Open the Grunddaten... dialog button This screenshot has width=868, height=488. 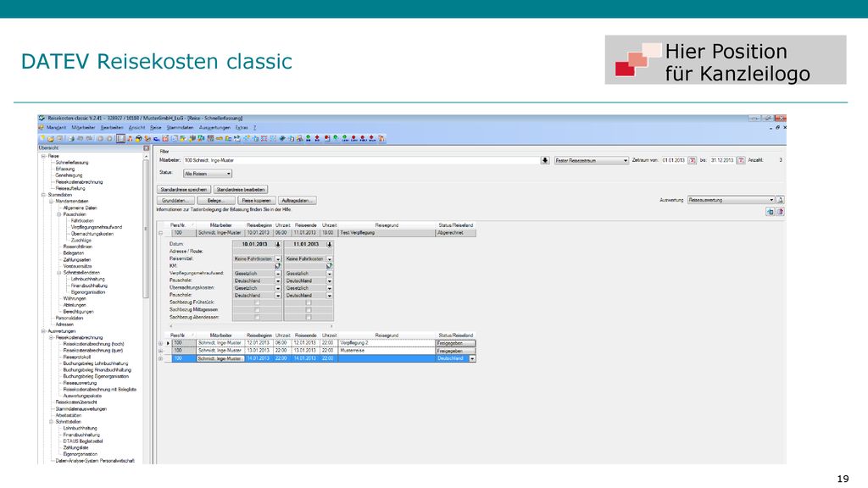click(175, 200)
